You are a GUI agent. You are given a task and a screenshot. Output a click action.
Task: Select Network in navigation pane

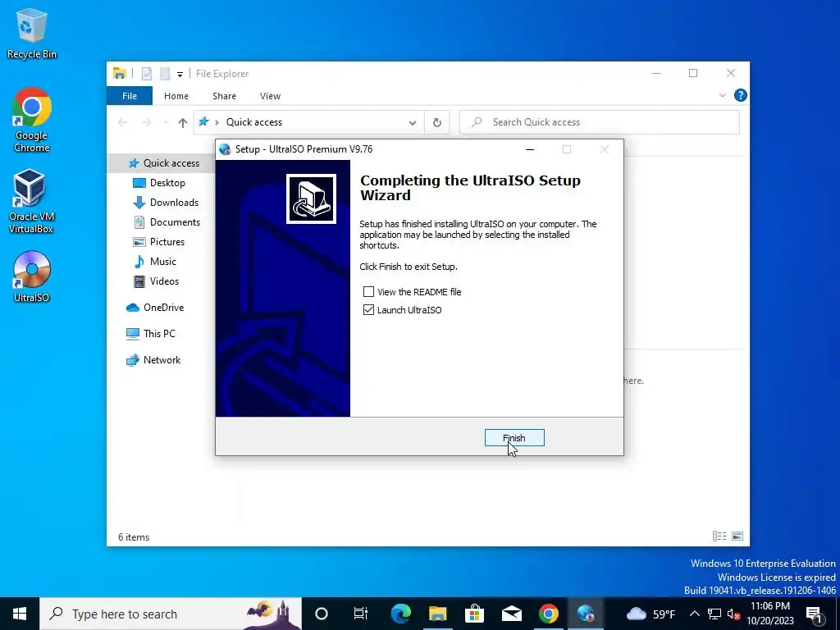tap(162, 360)
